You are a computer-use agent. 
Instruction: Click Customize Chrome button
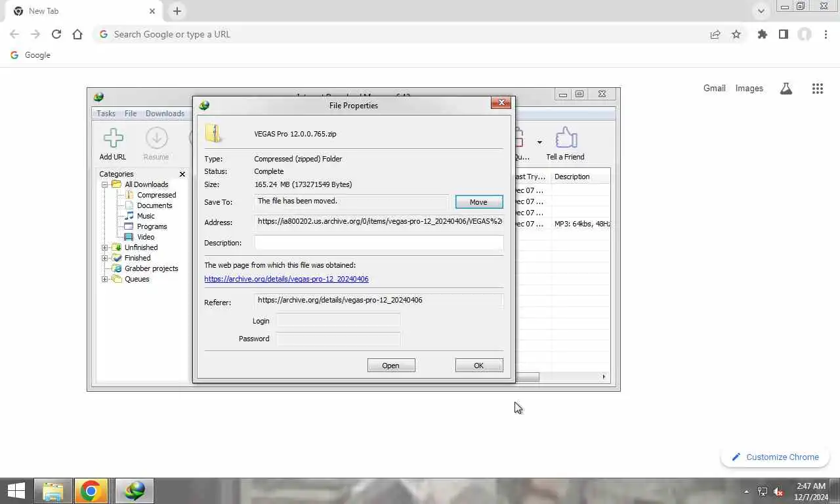(775, 457)
